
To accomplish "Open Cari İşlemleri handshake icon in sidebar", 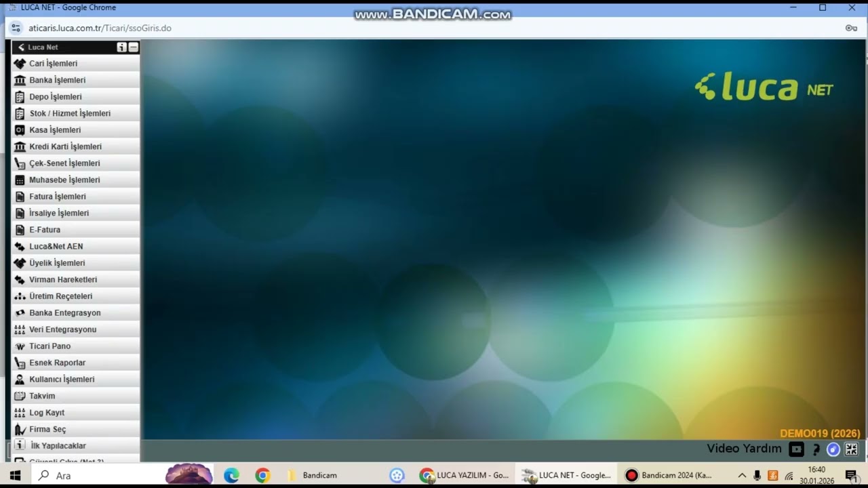I will [x=20, y=64].
